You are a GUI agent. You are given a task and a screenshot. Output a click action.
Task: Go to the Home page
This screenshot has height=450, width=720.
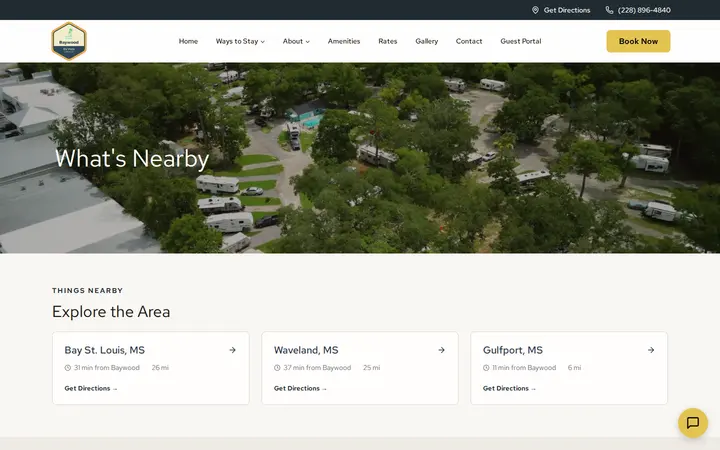[188, 41]
